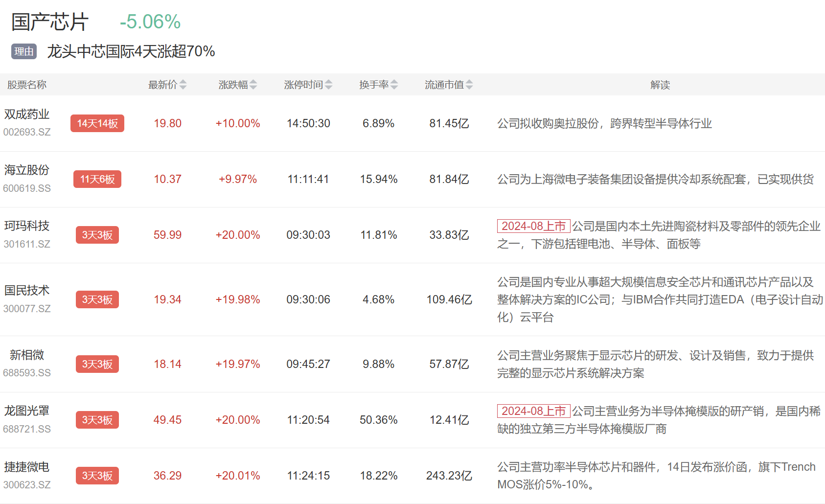The height and width of the screenshot is (504, 825).
Task: Click 14天14板 badge for 双成药业
Action: [97, 123]
